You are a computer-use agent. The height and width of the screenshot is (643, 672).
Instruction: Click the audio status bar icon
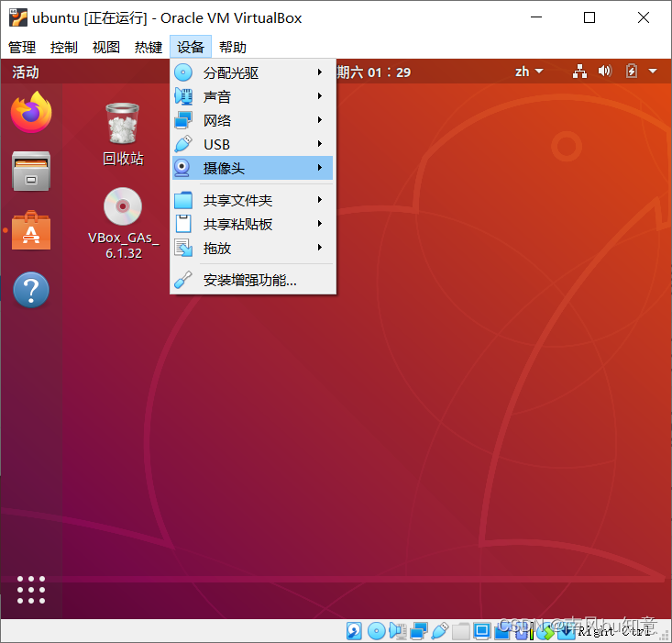pos(398,631)
